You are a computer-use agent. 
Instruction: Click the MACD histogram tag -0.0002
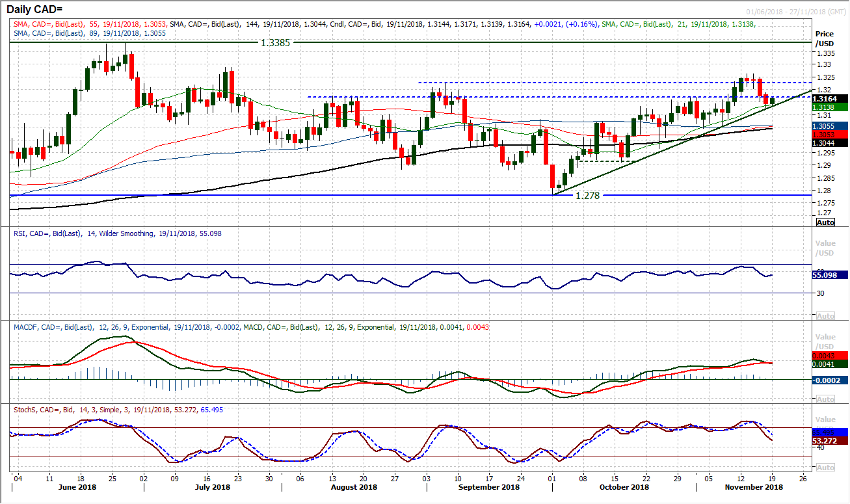(831, 380)
